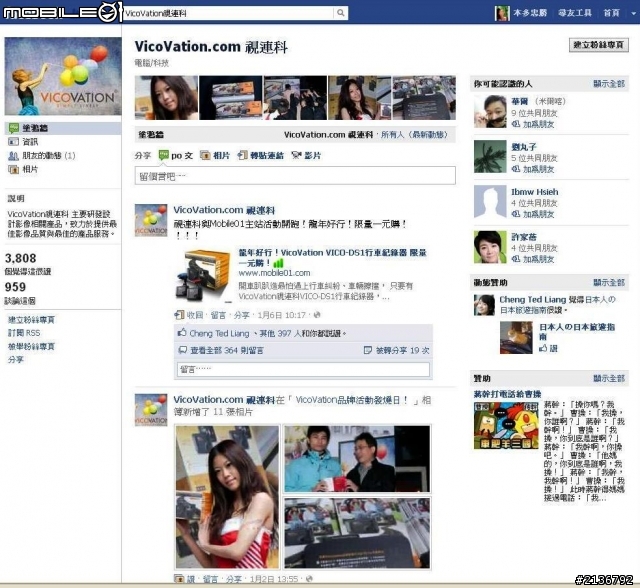640x588 pixels.
Task: Select the 轉貼連結 share option
Action: coord(260,155)
